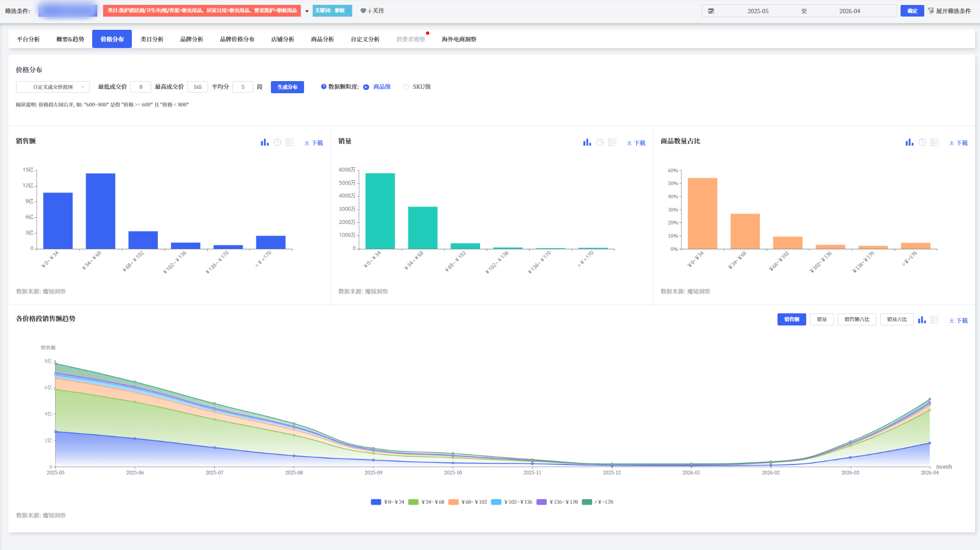Viewport: 980px width, 550px height.
Task: Show 商品数量占比 data as table list
Action: coord(934,142)
